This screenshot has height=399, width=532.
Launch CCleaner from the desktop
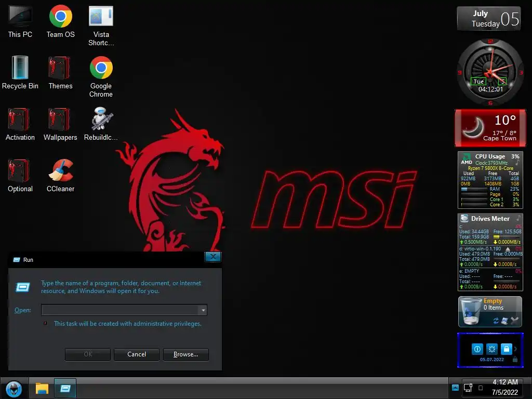tap(60, 176)
